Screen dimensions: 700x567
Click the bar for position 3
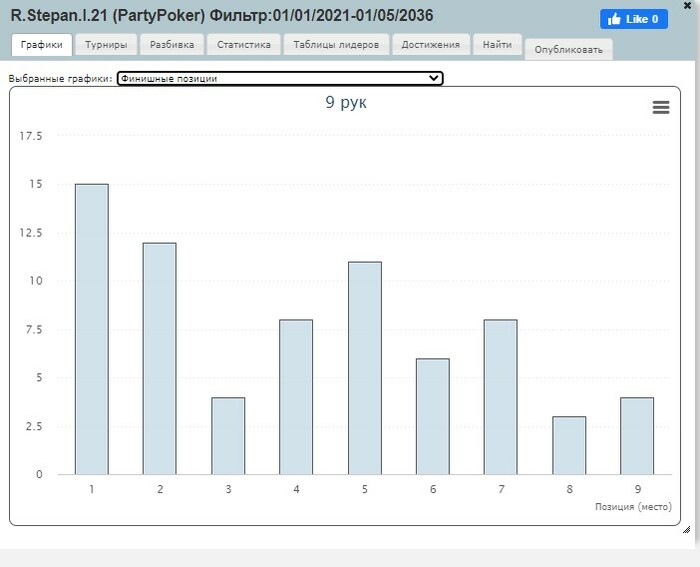(x=228, y=436)
